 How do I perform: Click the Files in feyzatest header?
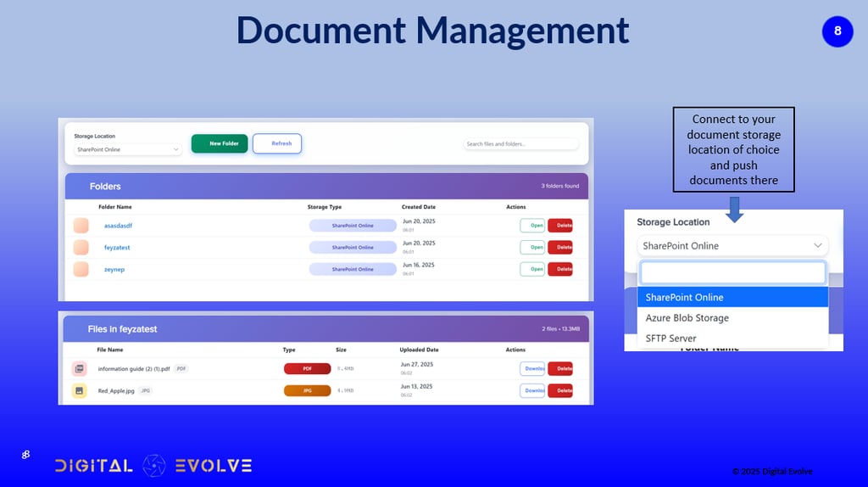(122, 329)
